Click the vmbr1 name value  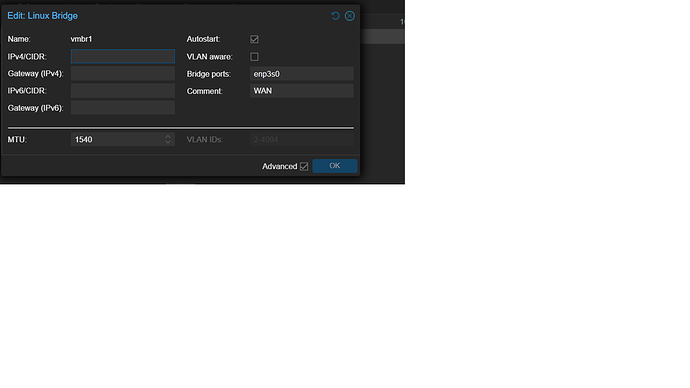(x=81, y=39)
